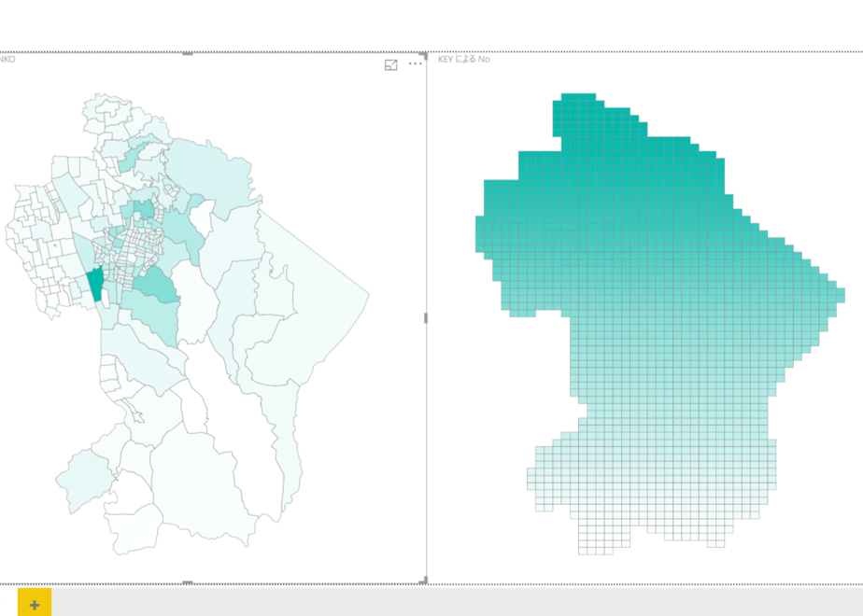Viewport: 863px width, 616px height.
Task: Select the darkest teal district on the left map
Action: pyautogui.click(x=96, y=285)
